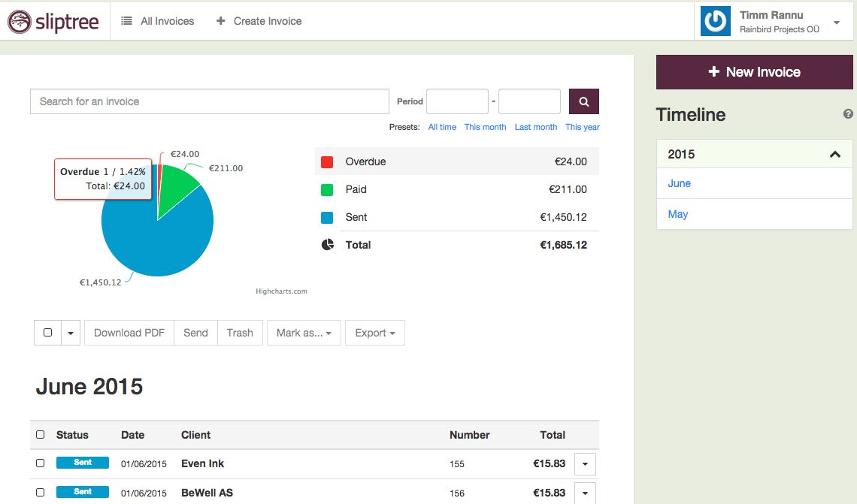857x504 pixels.
Task: Open the Export dropdown
Action: (x=374, y=332)
